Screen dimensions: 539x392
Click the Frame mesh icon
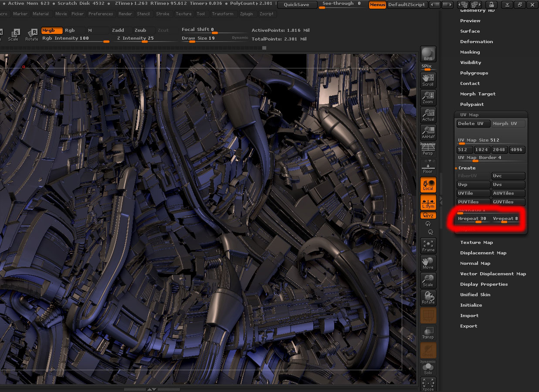pyautogui.click(x=428, y=245)
